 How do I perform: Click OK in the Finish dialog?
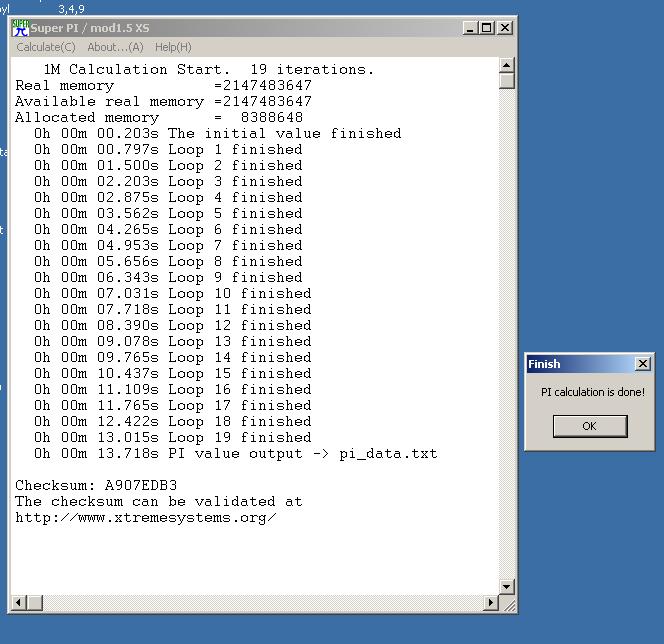click(589, 426)
